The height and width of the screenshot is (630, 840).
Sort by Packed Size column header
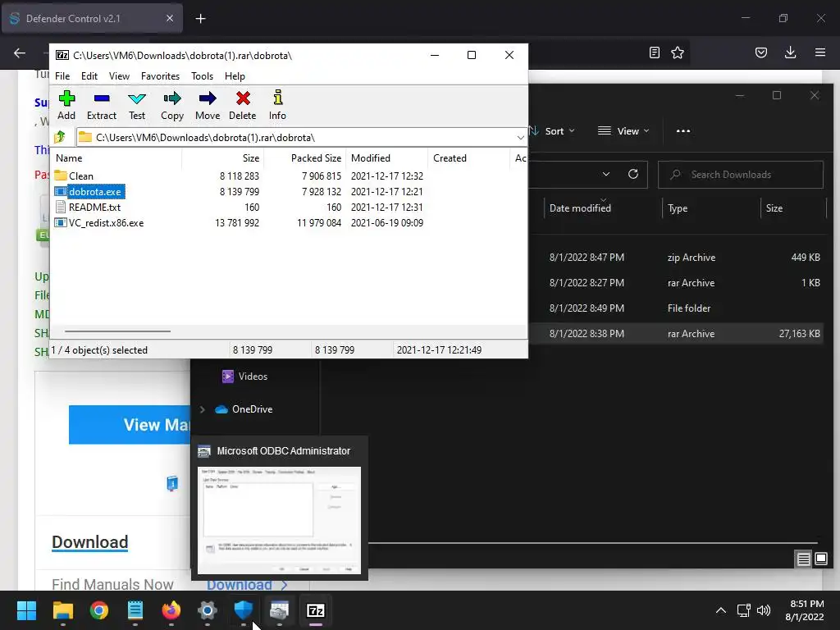305,158
